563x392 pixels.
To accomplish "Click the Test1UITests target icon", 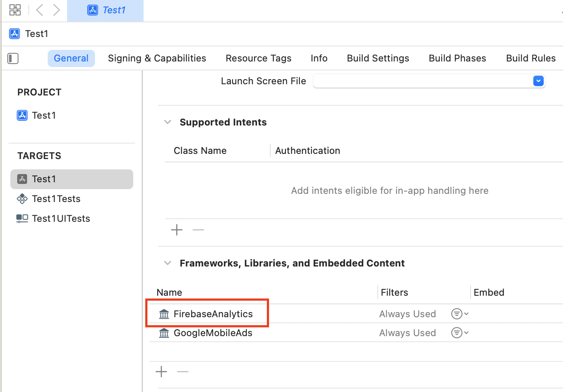I will pyautogui.click(x=22, y=218).
